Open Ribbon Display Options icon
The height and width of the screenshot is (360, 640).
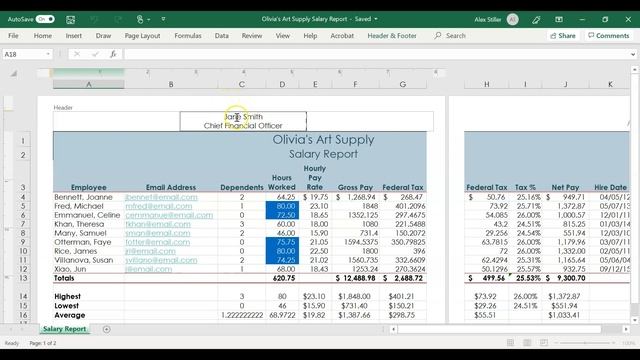(559, 19)
